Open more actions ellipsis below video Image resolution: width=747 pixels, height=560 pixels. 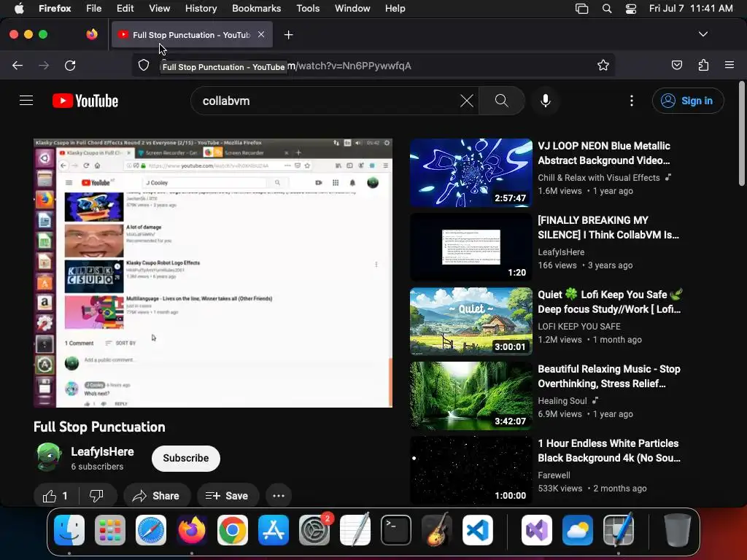pyautogui.click(x=279, y=496)
